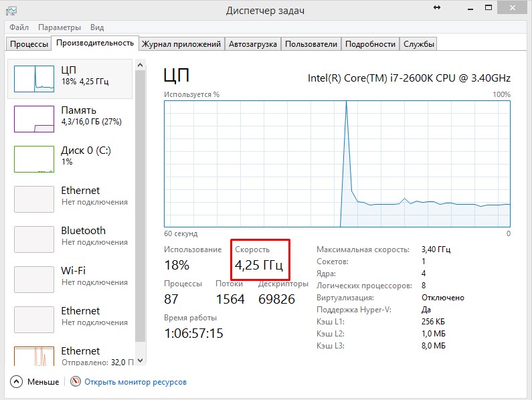The width and height of the screenshot is (532, 400).
Task: Click the sidebar scroll up arrow
Action: coord(141,65)
